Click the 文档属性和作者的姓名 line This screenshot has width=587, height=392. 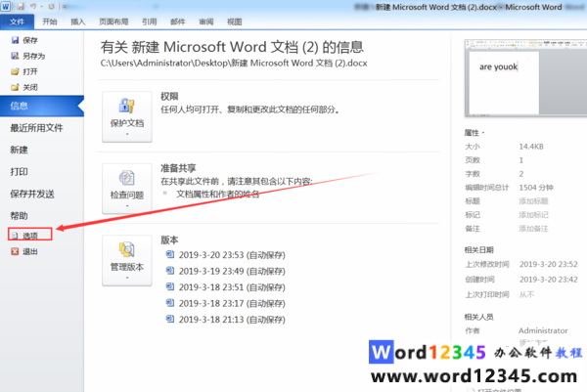(218, 195)
